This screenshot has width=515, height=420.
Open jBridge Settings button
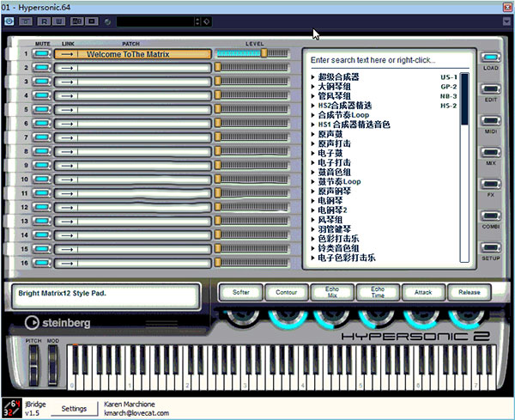click(74, 409)
